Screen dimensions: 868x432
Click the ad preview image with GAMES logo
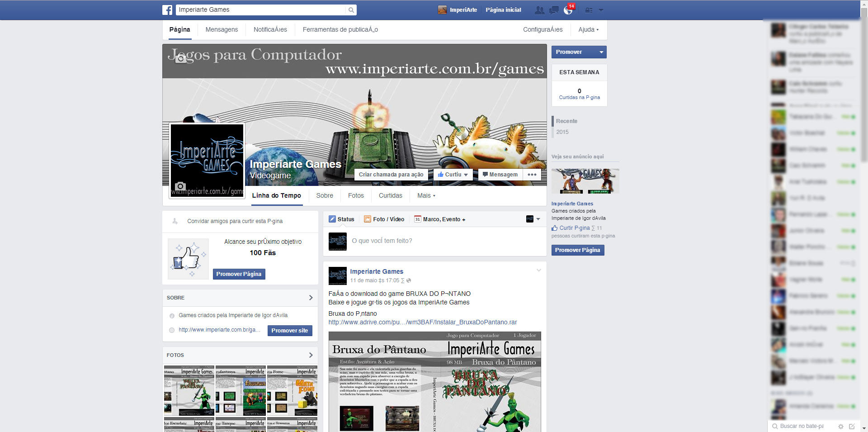[585, 181]
